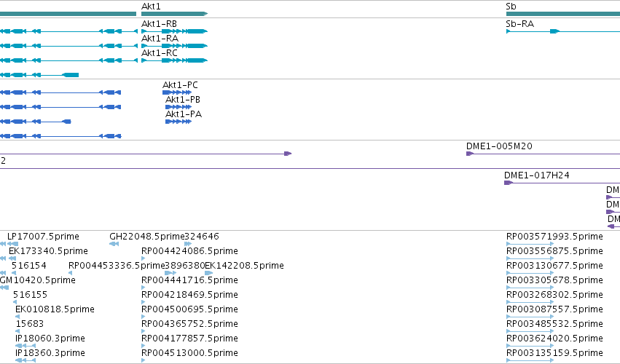The width and height of the screenshot is (620, 364).
Task: Click the Akt1-PC protein label
Action: 180,85
